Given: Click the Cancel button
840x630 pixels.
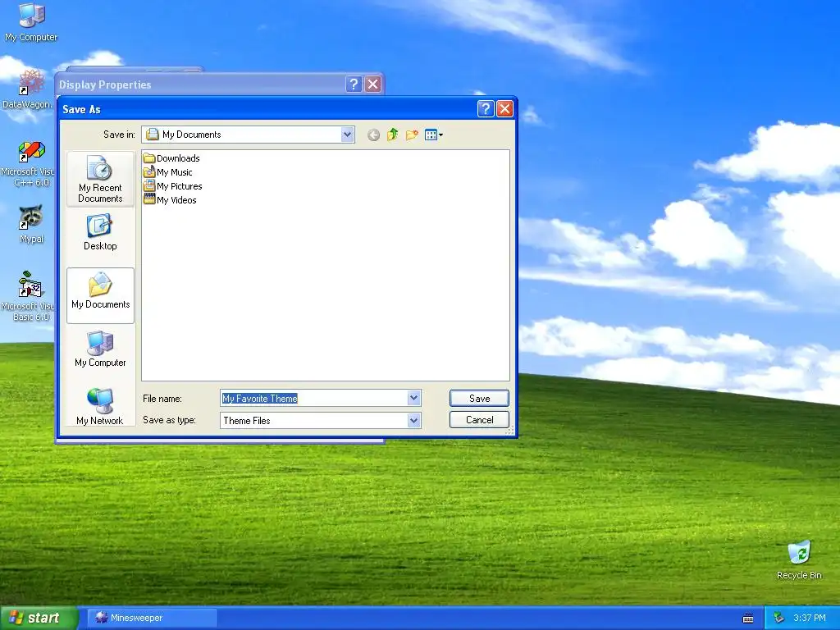Looking at the screenshot, I should (479, 420).
